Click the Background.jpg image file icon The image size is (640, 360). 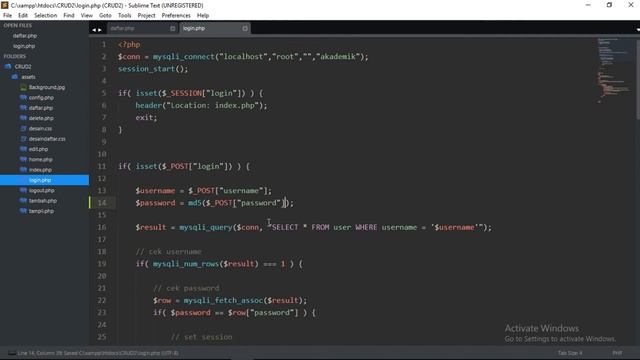(23, 87)
